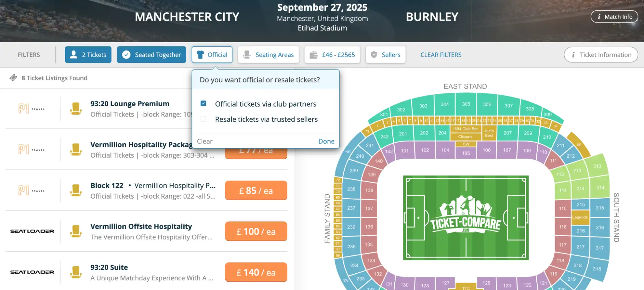Click the P1 Travel seller logo
The height and width of the screenshot is (290, 644).
point(31,108)
